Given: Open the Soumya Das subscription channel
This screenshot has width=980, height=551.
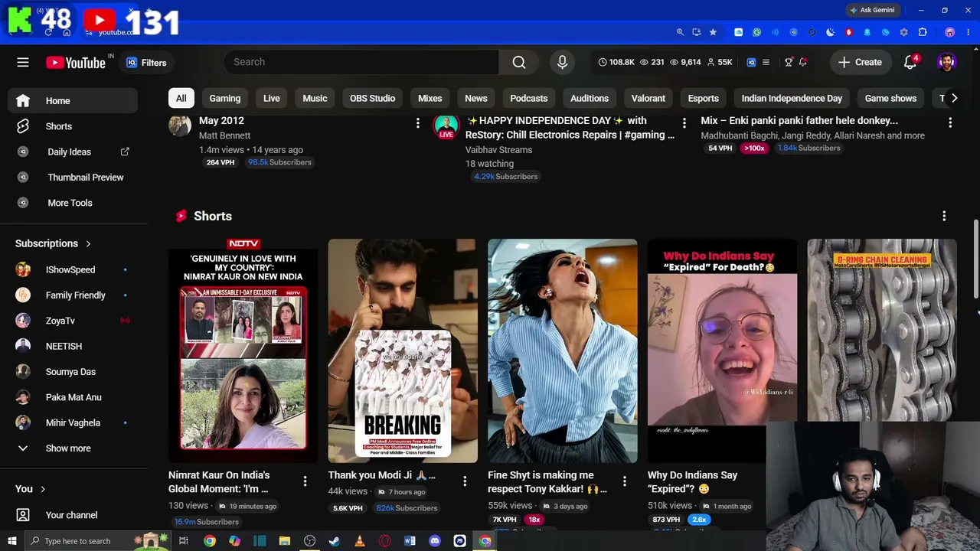Looking at the screenshot, I should tap(73, 372).
